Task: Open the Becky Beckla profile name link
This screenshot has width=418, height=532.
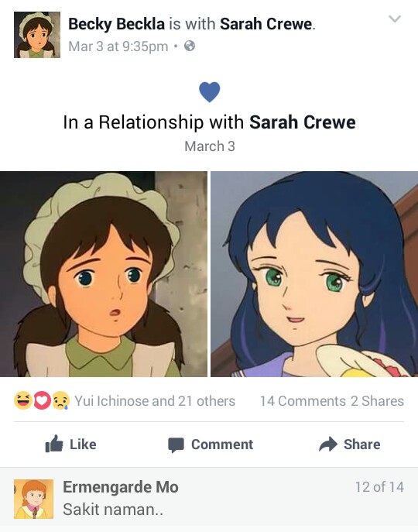Action: pyautogui.click(x=116, y=24)
